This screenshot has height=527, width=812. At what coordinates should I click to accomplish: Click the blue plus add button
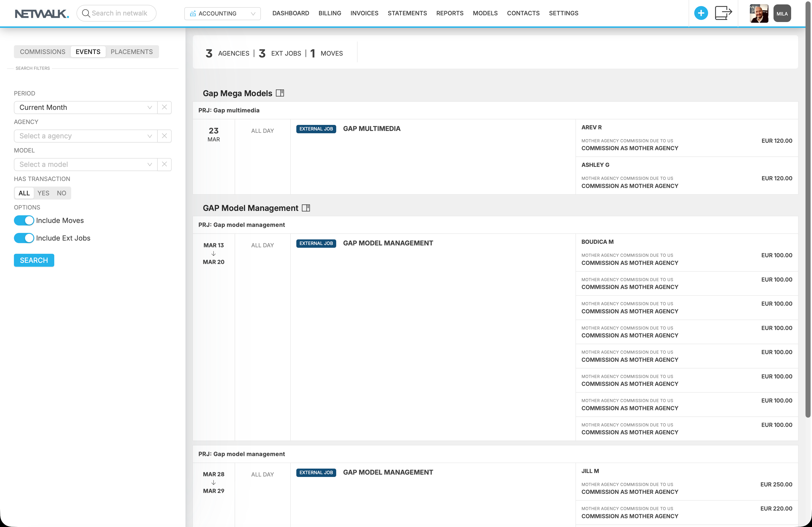coord(701,13)
